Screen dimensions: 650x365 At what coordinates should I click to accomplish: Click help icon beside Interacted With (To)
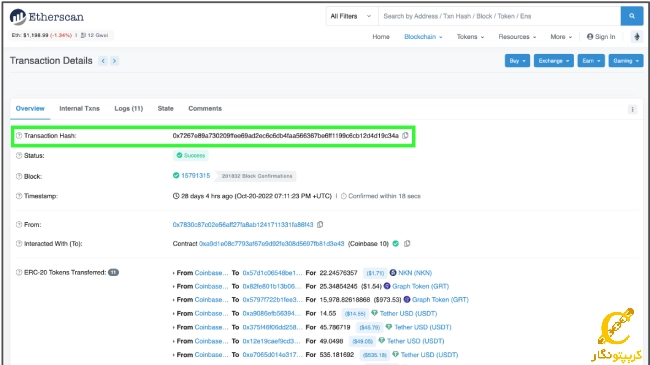tap(19, 243)
